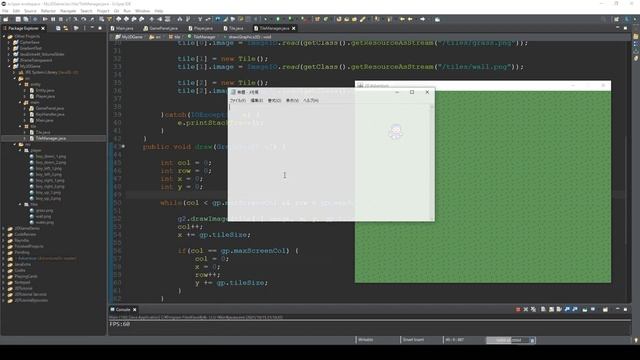Select grass.png in the tiles folder

pyautogui.click(x=44, y=211)
